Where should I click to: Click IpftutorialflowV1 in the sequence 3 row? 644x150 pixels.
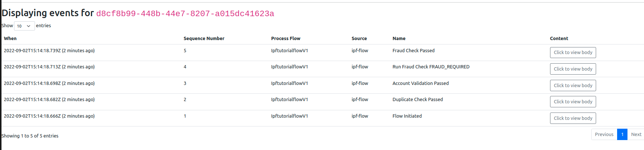[x=289, y=83]
